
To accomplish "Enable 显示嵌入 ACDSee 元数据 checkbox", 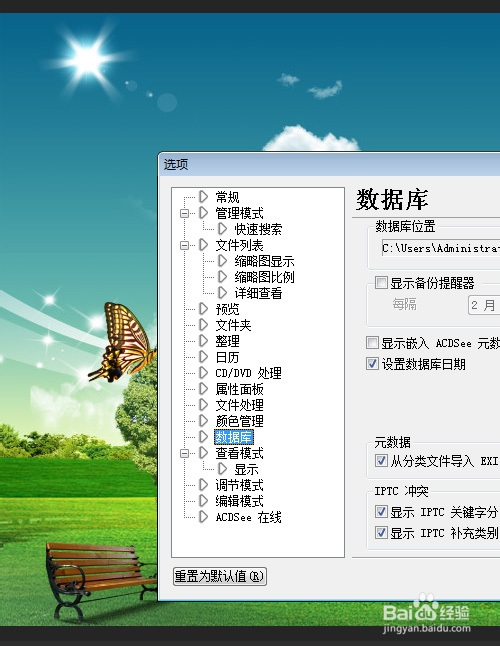I will tap(372, 342).
